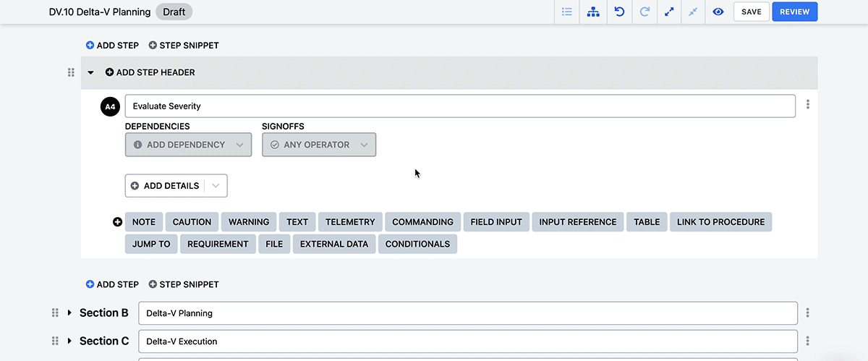Click the lower ADD STEP link
The height and width of the screenshot is (361, 868).
(x=112, y=284)
